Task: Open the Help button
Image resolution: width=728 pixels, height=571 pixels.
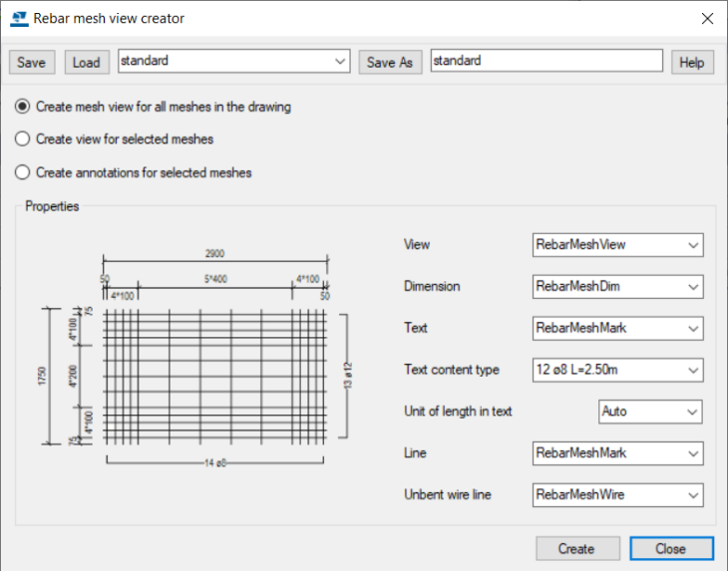Action: pyautogui.click(x=692, y=62)
